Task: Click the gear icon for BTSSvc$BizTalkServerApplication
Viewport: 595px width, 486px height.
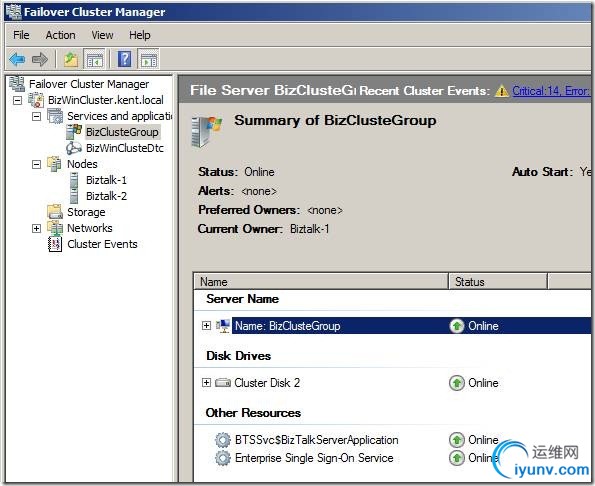Action: pos(223,440)
